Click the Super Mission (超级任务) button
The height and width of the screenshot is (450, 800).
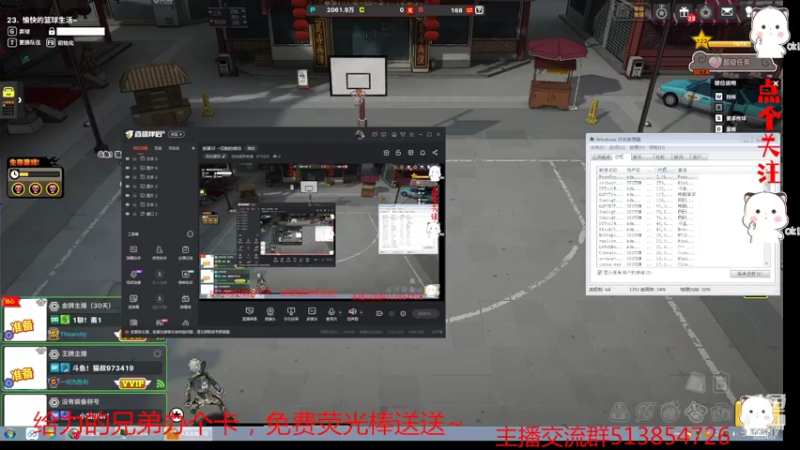(733, 62)
